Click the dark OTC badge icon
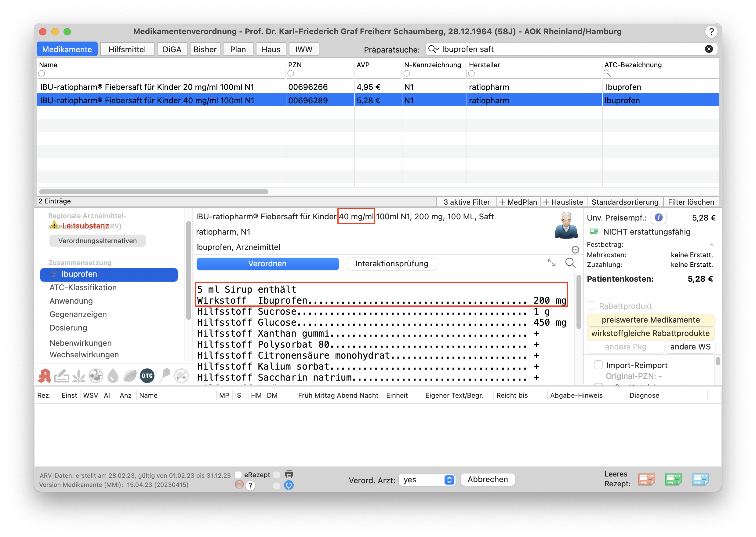Screen dimensions: 756x537 pos(147,376)
